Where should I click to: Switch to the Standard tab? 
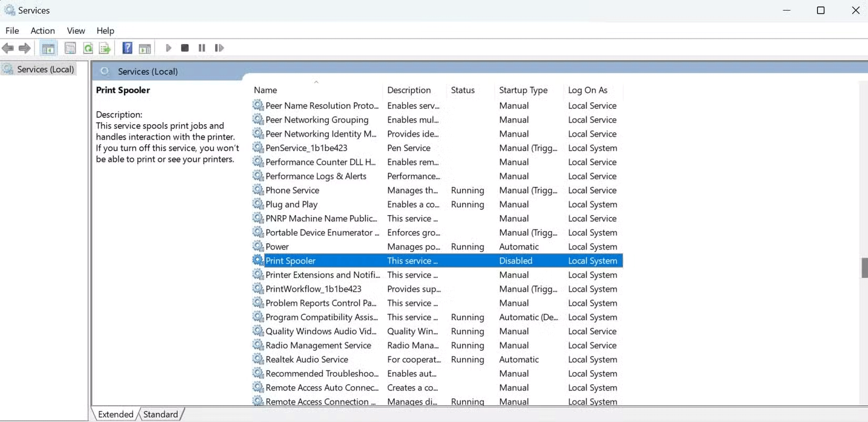pyautogui.click(x=160, y=414)
